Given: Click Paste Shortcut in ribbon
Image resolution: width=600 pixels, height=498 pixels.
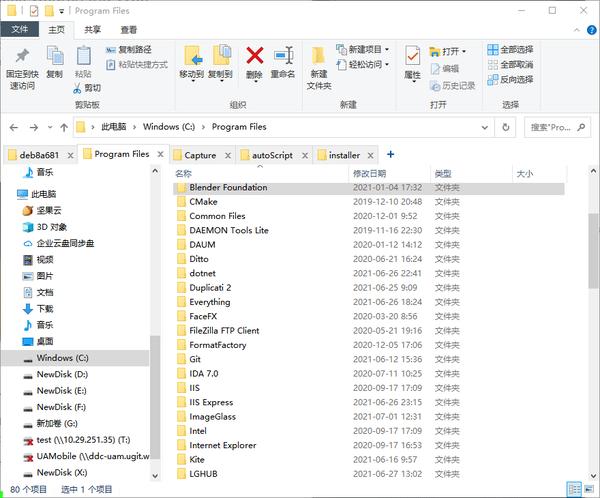Looking at the screenshot, I should click(x=137, y=65).
